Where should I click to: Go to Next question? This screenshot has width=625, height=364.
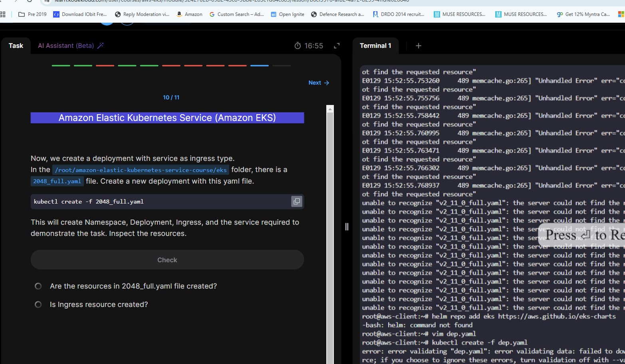point(319,83)
